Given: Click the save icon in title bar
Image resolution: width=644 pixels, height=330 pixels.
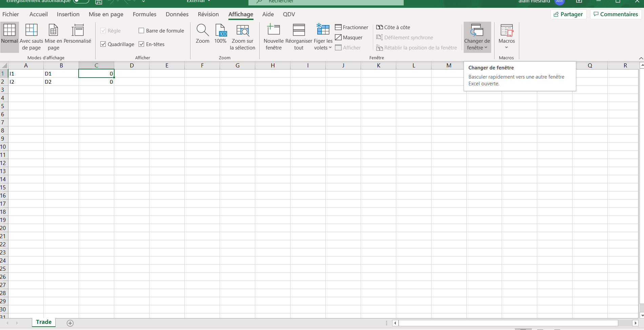Looking at the screenshot, I should coord(99,2).
